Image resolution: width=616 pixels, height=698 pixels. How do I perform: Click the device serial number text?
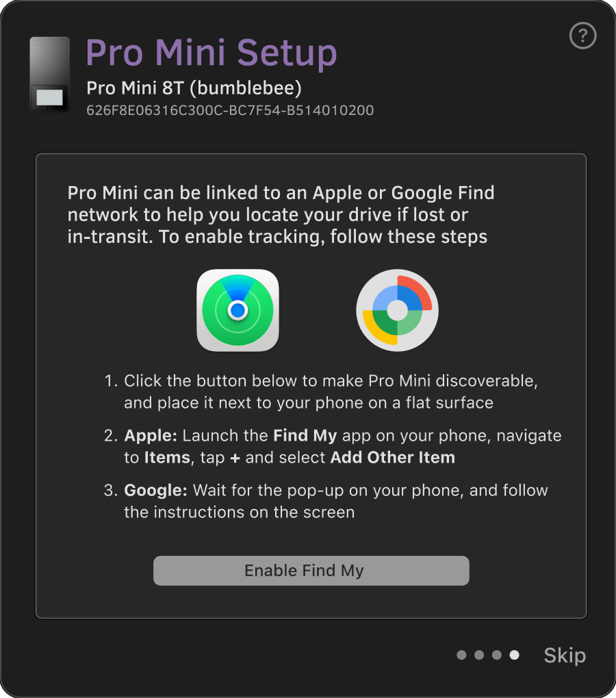[x=230, y=110]
